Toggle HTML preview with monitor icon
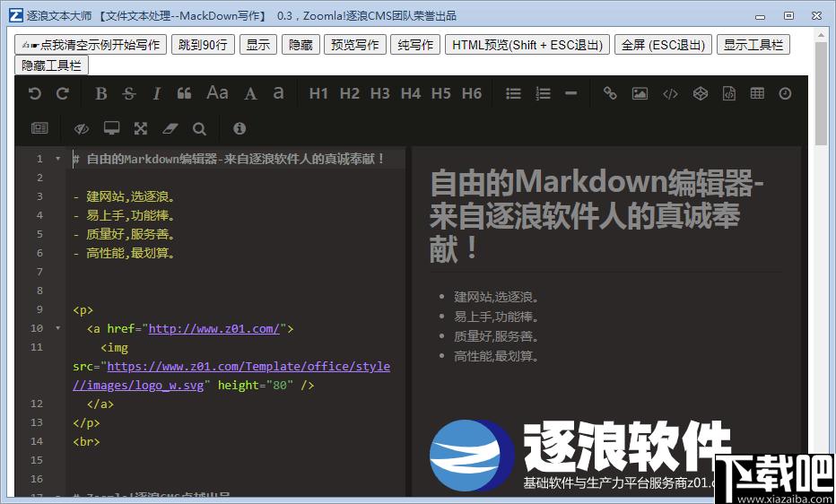Screen dimensions: 836x504 click(111, 128)
